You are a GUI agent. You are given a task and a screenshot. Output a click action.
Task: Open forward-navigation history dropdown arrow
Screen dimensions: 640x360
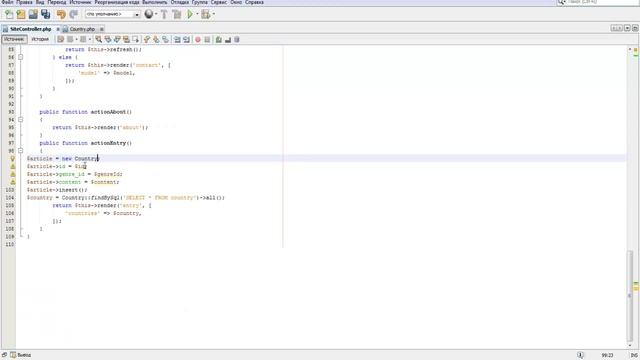tap(90, 40)
